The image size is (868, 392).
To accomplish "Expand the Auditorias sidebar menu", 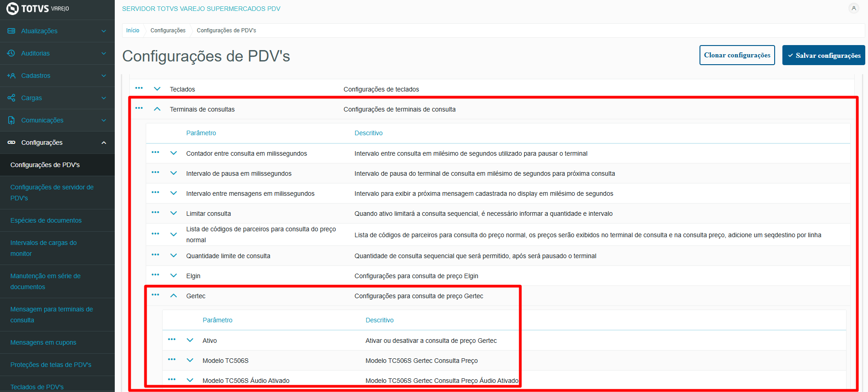I will (x=104, y=53).
